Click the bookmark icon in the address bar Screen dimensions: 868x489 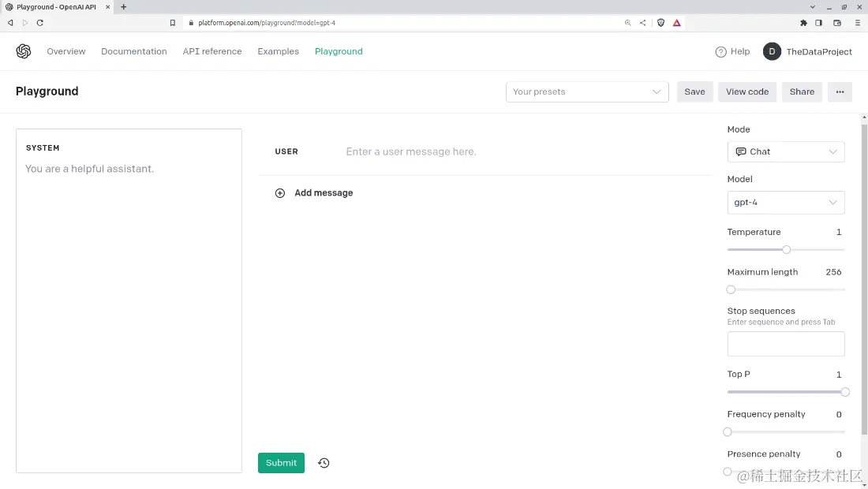172,23
